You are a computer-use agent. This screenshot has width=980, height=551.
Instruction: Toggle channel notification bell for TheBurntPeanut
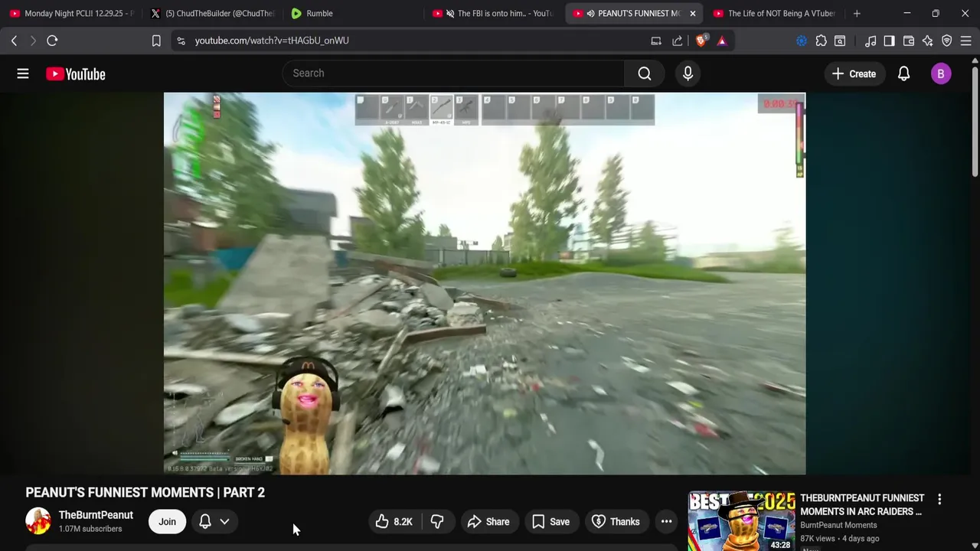[205, 521]
